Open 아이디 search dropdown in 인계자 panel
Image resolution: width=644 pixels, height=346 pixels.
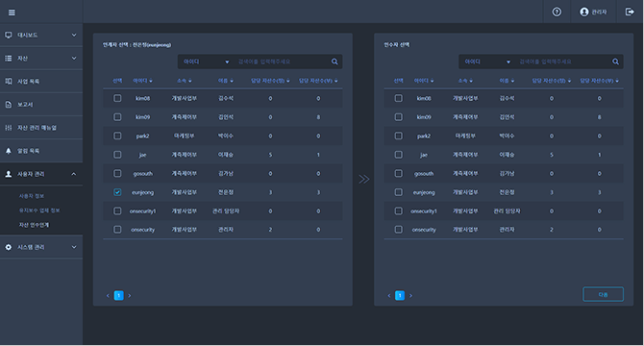tap(207, 62)
